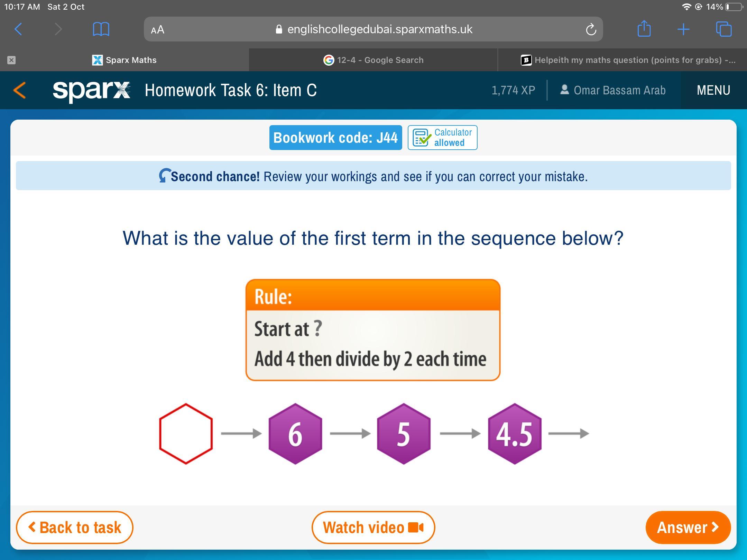Click orange back chevron beside Sparx logo

pos(19,90)
